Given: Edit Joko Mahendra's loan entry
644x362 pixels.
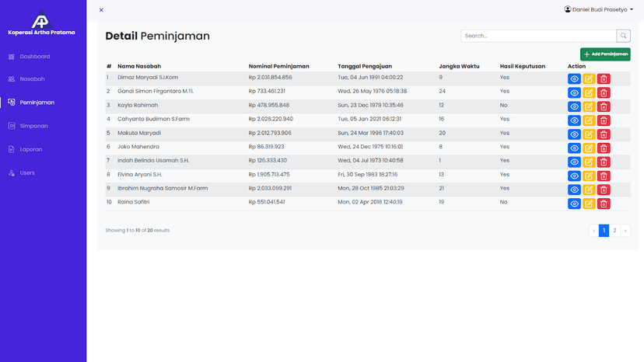Looking at the screenshot, I should click(x=590, y=148).
